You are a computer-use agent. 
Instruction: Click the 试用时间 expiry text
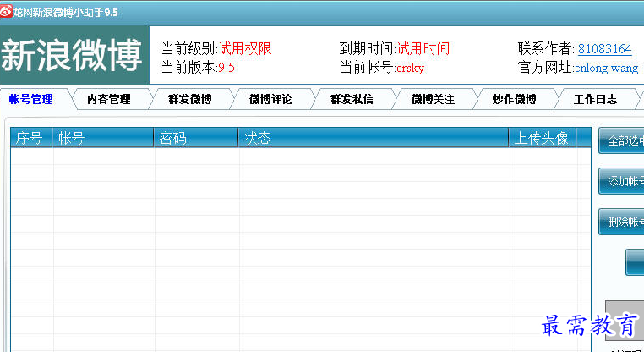point(423,48)
